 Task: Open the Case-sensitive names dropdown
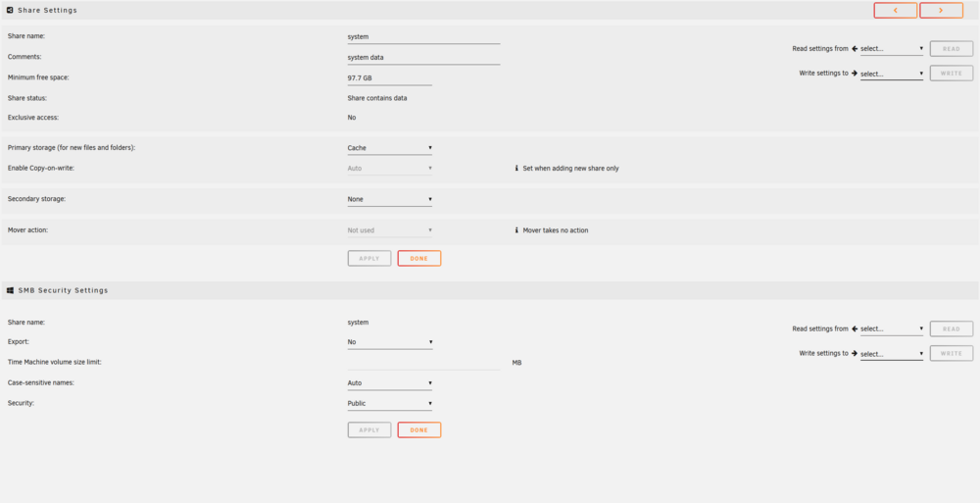click(389, 382)
